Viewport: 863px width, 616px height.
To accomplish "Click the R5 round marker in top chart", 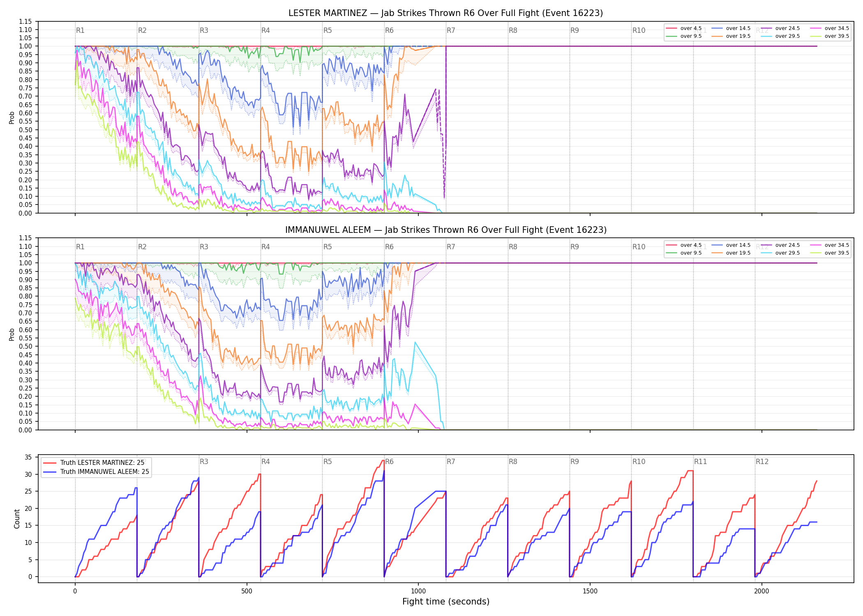I will (x=328, y=30).
